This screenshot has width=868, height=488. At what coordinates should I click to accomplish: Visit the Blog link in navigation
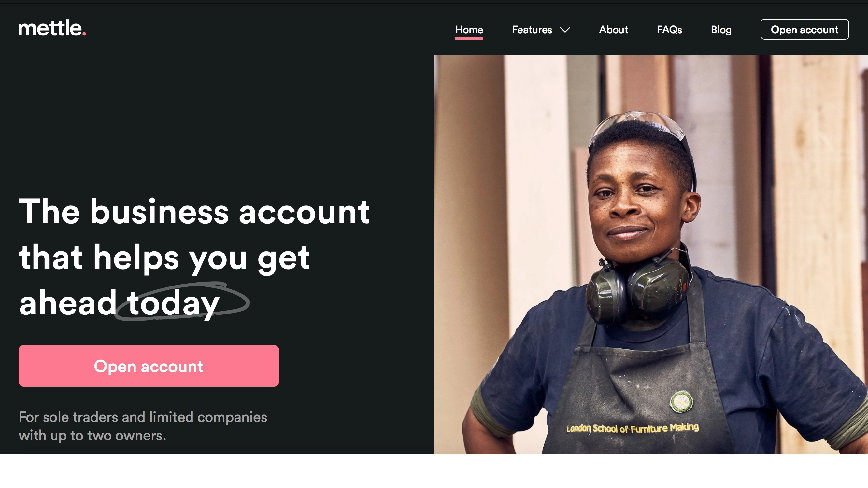[x=721, y=30]
